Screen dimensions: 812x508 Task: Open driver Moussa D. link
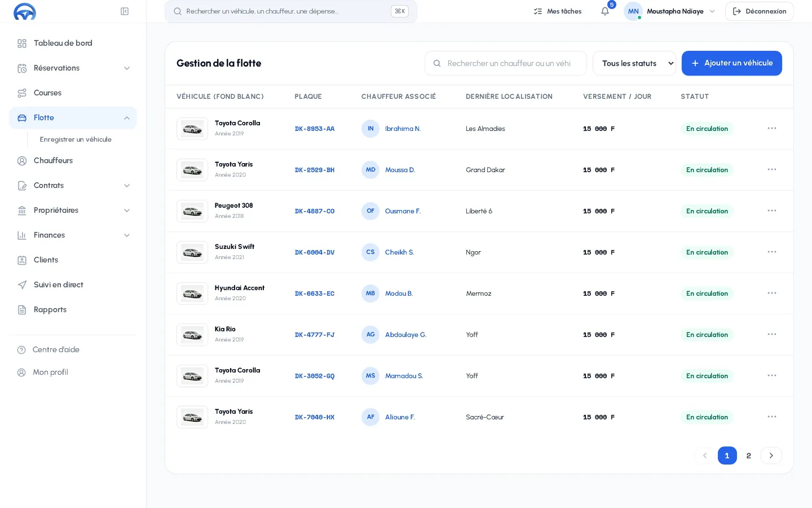400,170
